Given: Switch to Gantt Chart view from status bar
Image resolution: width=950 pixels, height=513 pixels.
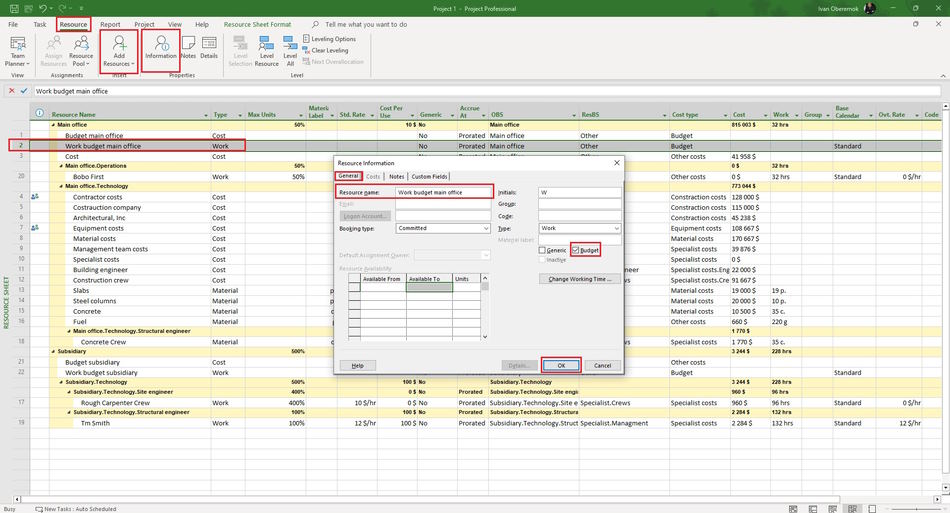Looking at the screenshot, I should tap(793, 509).
